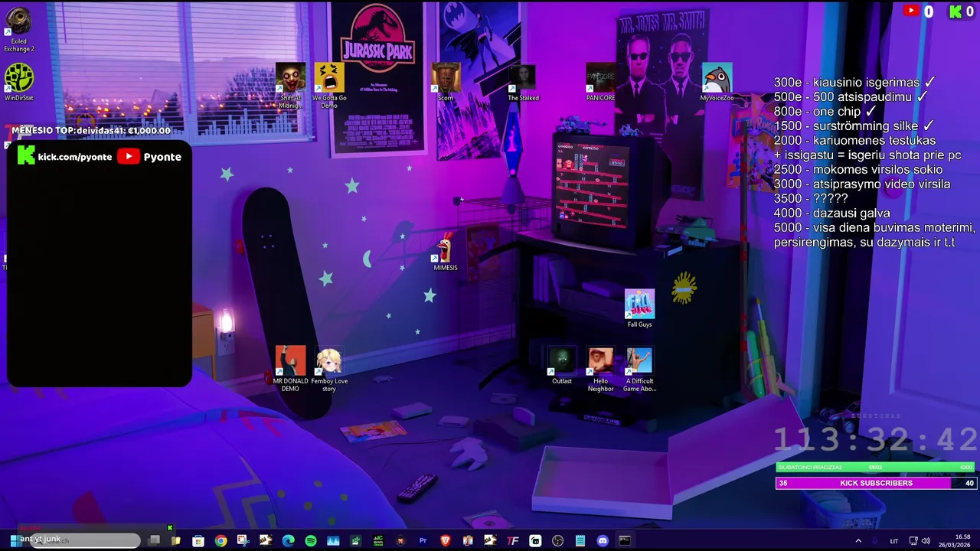Select the PANICORE game shortcut
The image size is (980, 551).
600,82
